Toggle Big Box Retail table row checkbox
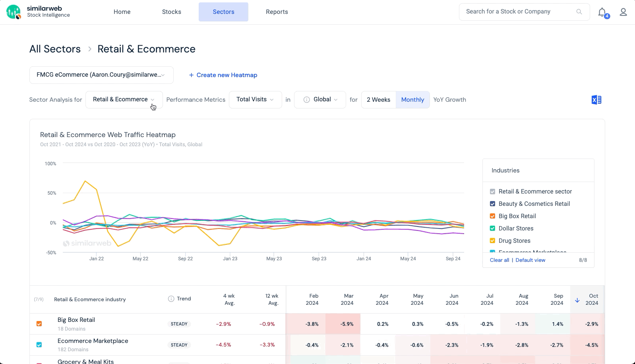This screenshot has width=635, height=364. (39, 324)
